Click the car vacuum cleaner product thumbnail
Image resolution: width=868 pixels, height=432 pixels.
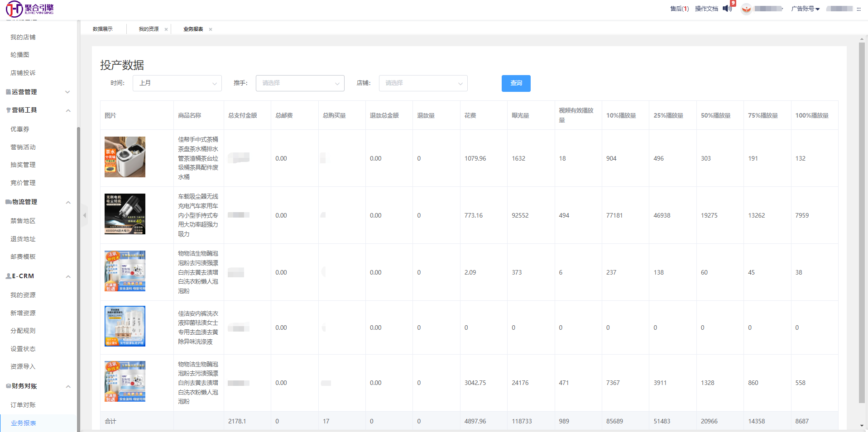125,214
